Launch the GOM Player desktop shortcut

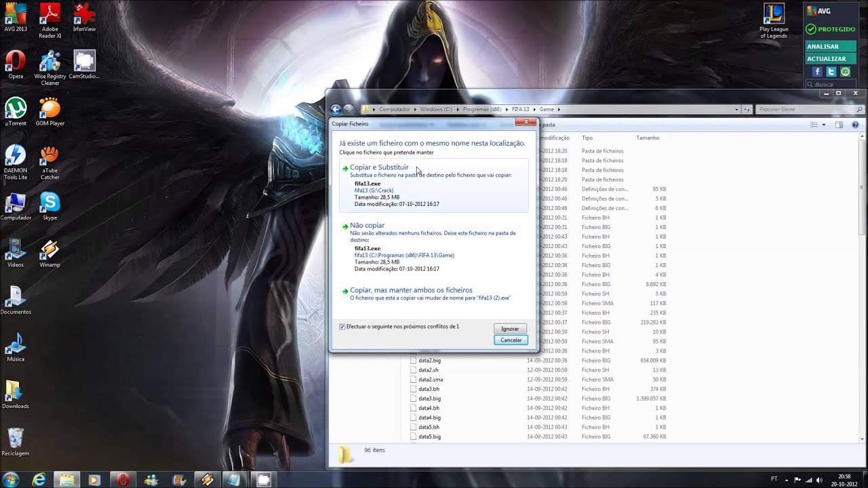[50, 112]
